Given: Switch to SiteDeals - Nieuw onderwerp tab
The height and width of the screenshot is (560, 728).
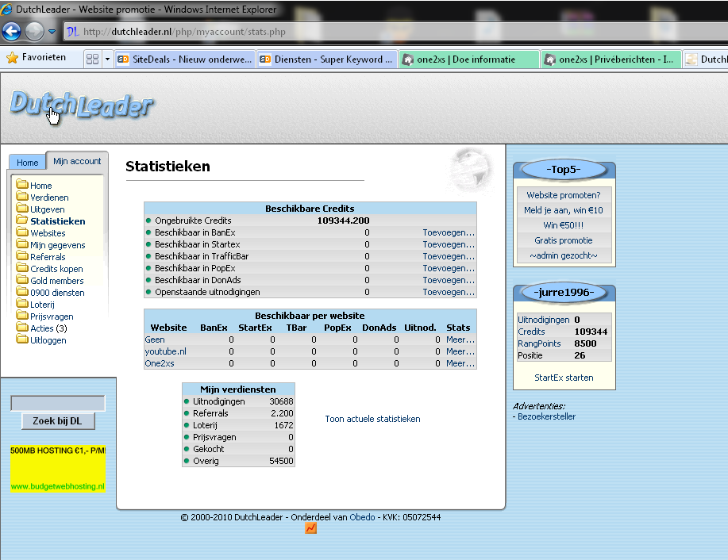Looking at the screenshot, I should pyautogui.click(x=185, y=59).
